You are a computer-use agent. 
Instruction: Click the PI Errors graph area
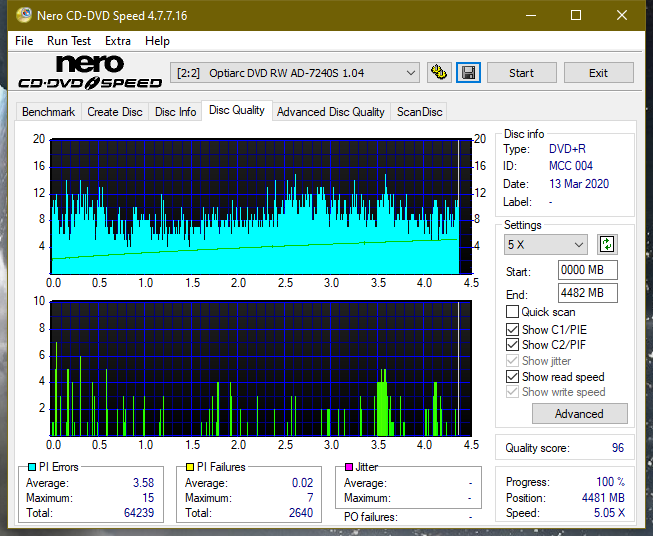[x=261, y=207]
